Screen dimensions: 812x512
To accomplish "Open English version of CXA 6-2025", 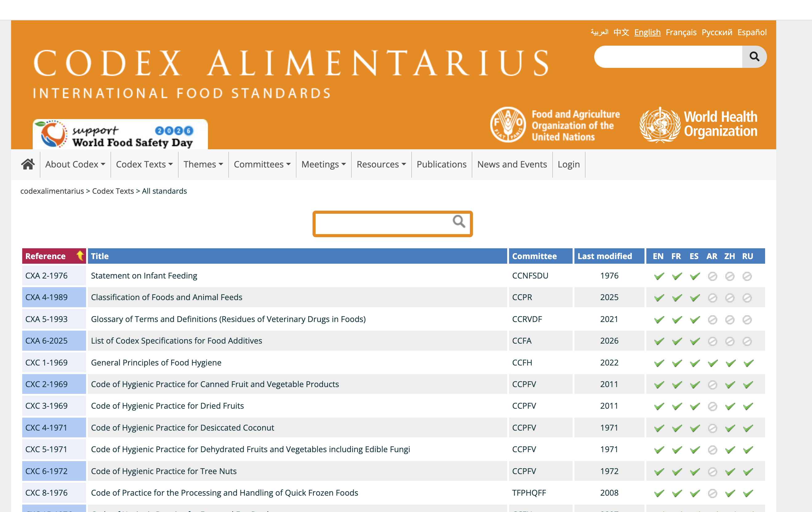I will pos(659,341).
